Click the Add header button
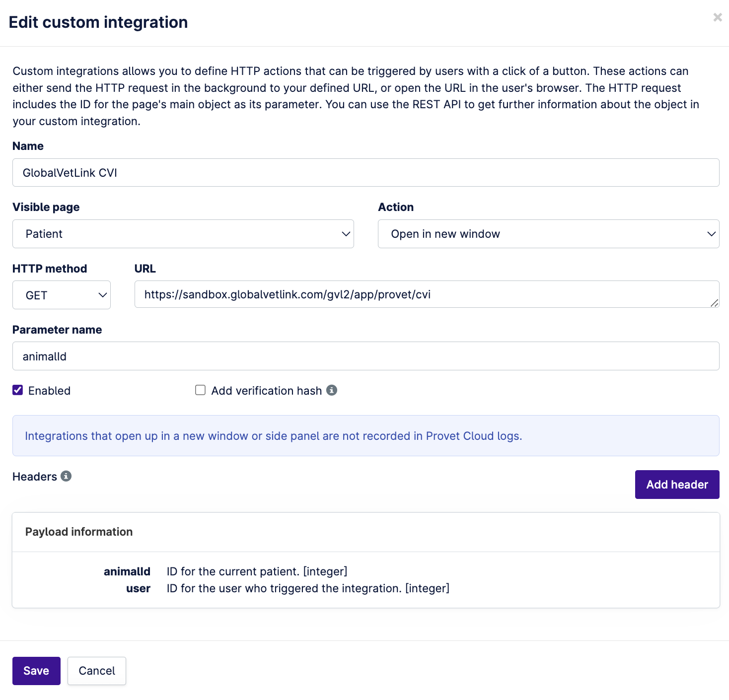The height and width of the screenshot is (700, 729). coord(677,485)
